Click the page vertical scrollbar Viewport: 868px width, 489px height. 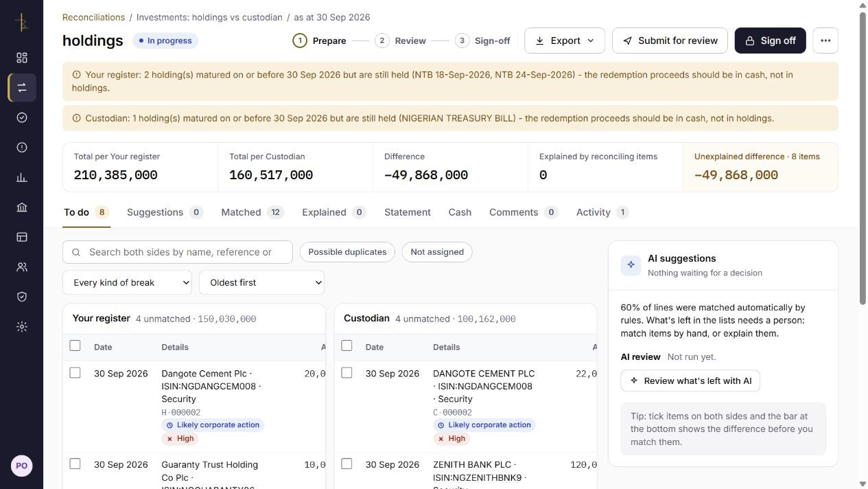coord(863,158)
